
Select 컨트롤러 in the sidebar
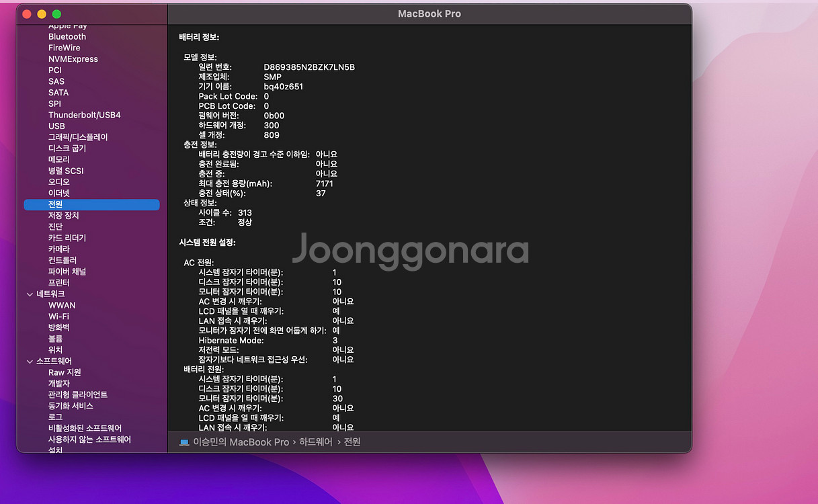click(x=63, y=260)
